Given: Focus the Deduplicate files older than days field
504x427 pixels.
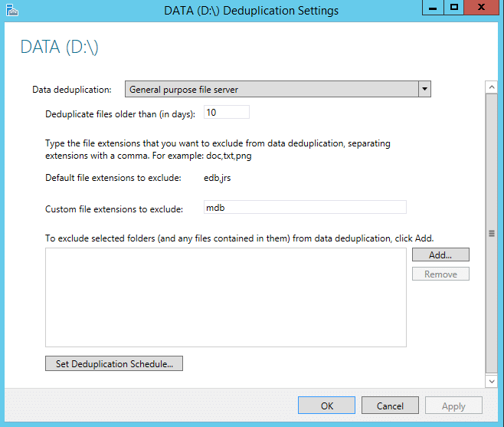Looking at the screenshot, I should point(227,112).
